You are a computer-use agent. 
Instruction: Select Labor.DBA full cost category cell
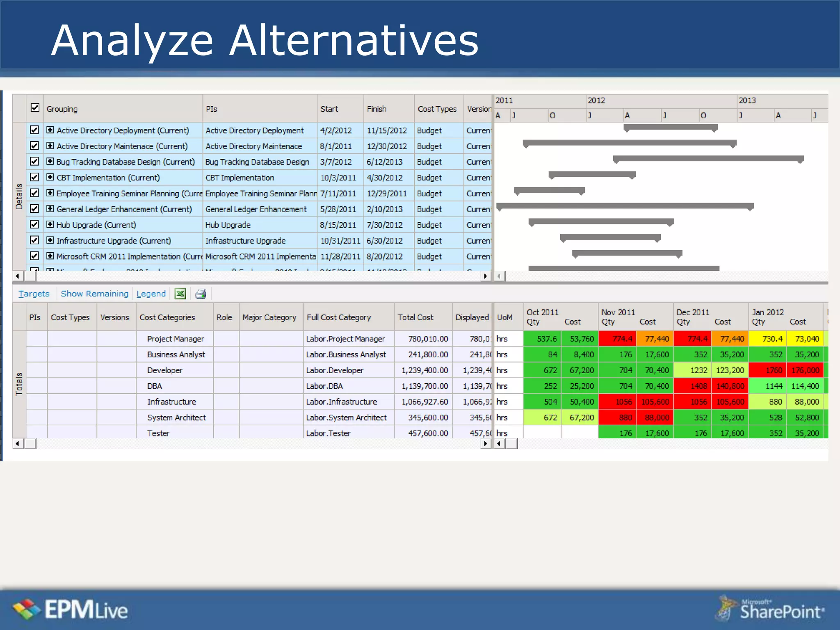[349, 386]
